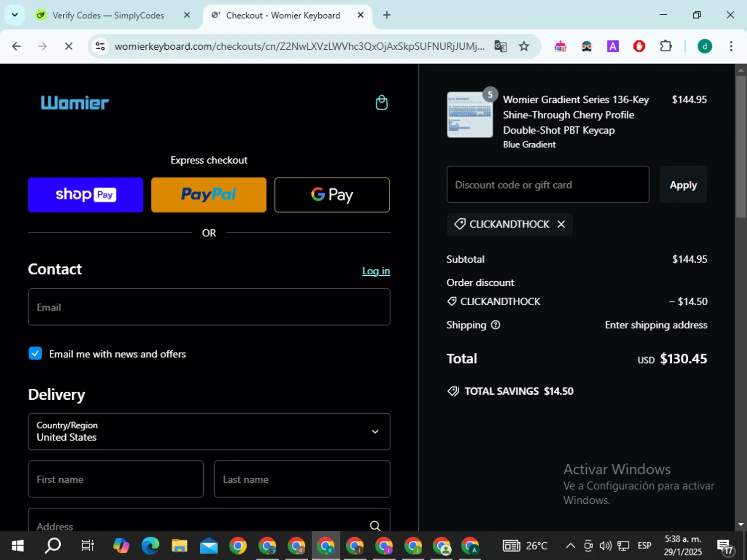Click the Log in link

click(376, 271)
